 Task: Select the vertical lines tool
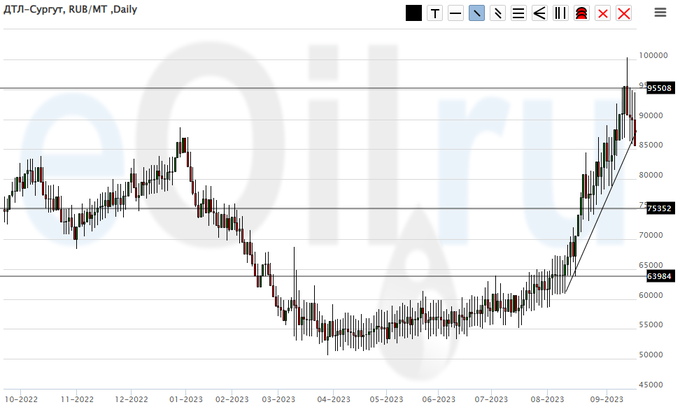click(561, 13)
